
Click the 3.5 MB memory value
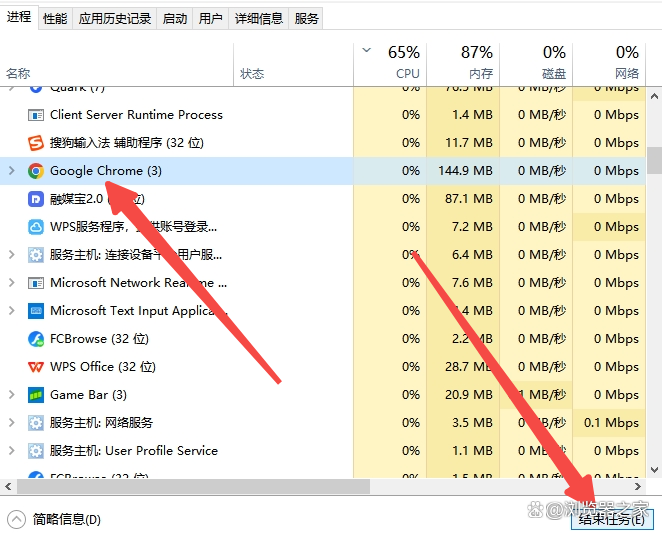[472, 423]
